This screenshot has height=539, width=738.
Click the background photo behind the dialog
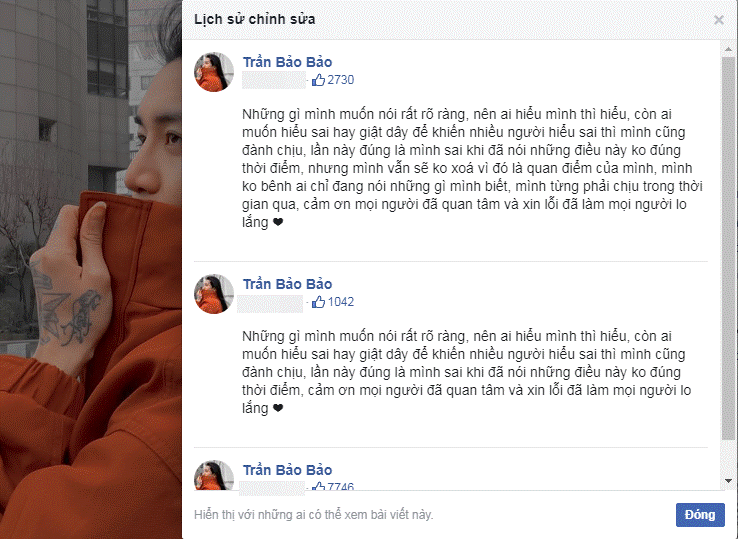[x=91, y=269]
